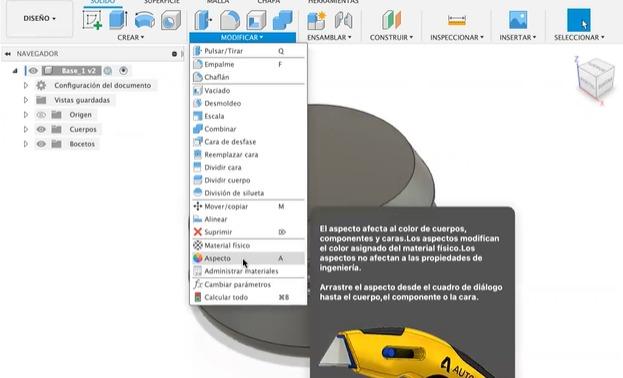Click the Origen folder icon
The width and height of the screenshot is (623, 378).
56,115
